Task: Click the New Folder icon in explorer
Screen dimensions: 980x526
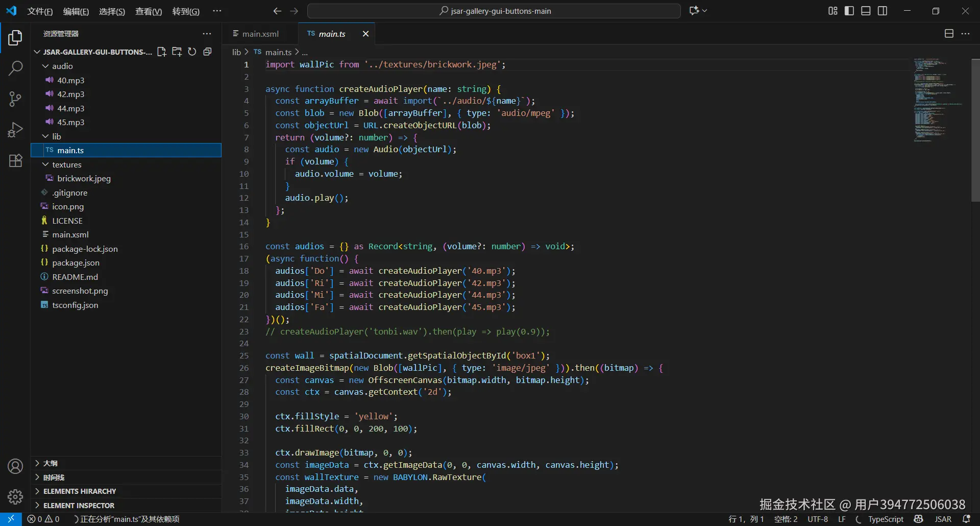Action: (177, 52)
